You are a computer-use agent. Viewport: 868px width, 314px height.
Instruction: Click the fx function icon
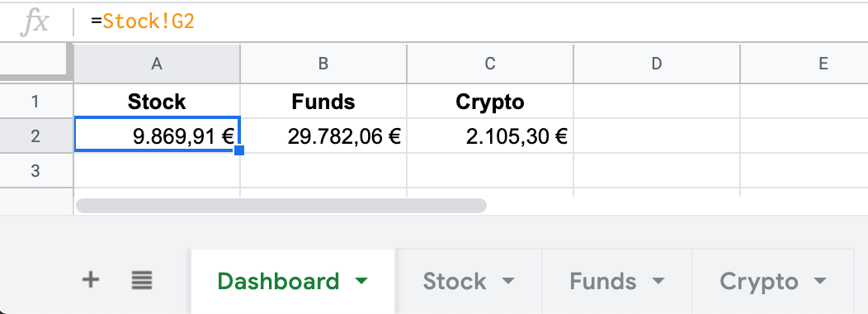(x=35, y=22)
